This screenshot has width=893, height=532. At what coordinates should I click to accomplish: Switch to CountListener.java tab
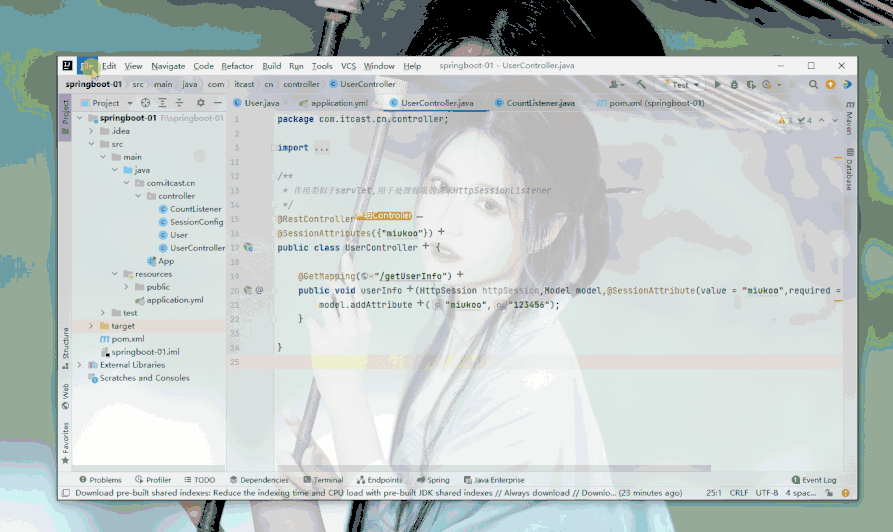pos(535,103)
